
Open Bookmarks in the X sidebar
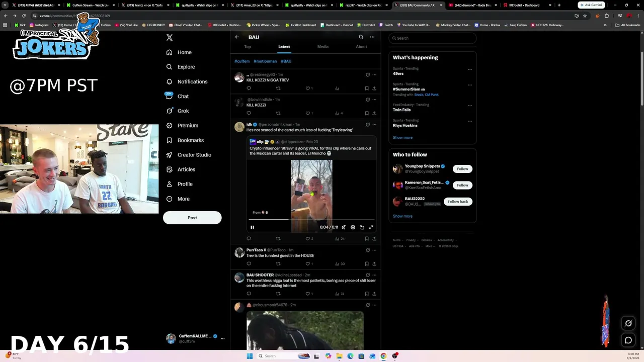[185, 140]
